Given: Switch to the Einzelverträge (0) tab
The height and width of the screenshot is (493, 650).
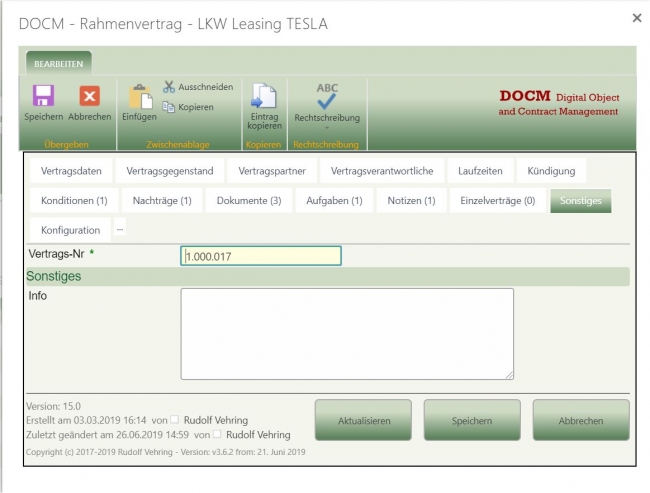Looking at the screenshot, I should pyautogui.click(x=497, y=201).
